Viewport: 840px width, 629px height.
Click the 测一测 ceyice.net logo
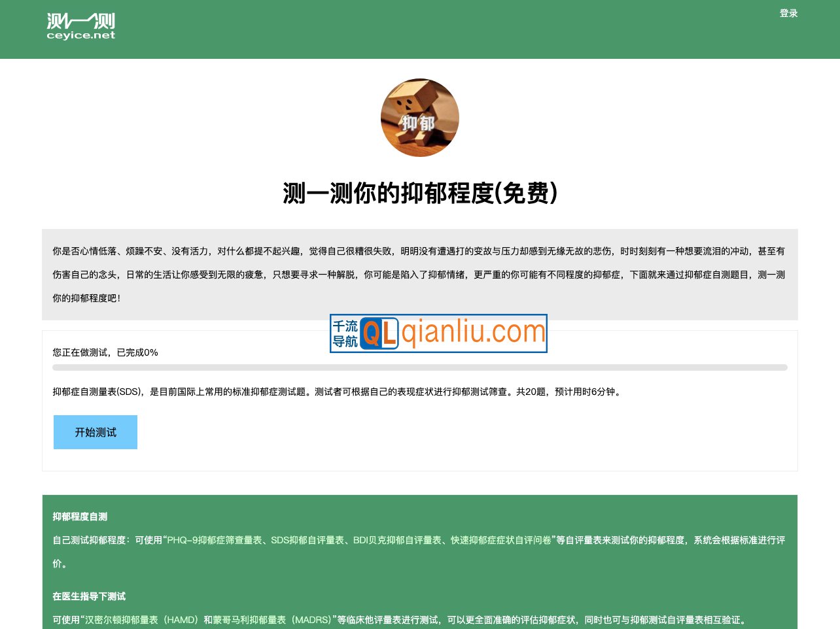point(80,26)
